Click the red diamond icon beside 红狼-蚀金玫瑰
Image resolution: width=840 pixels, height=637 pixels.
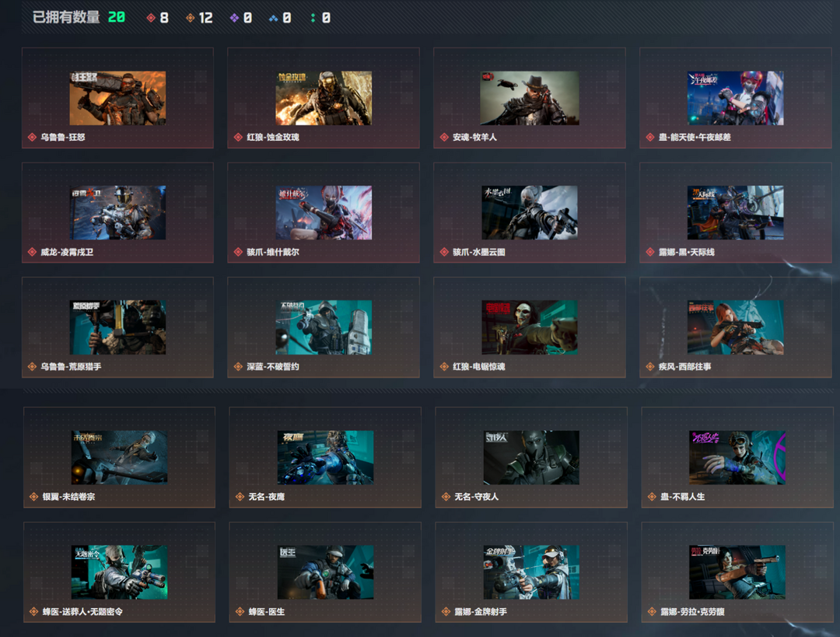coord(239,137)
